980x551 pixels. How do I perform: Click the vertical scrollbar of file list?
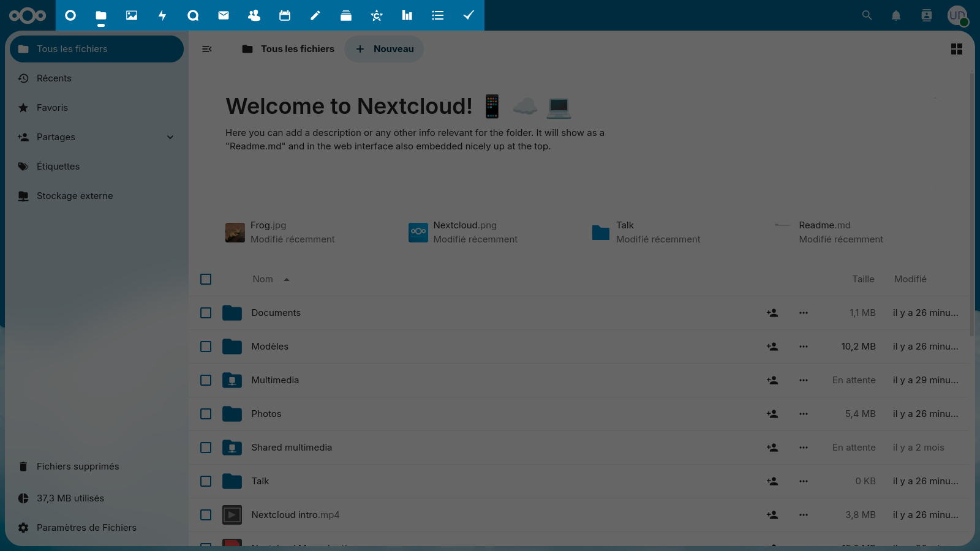click(971, 205)
